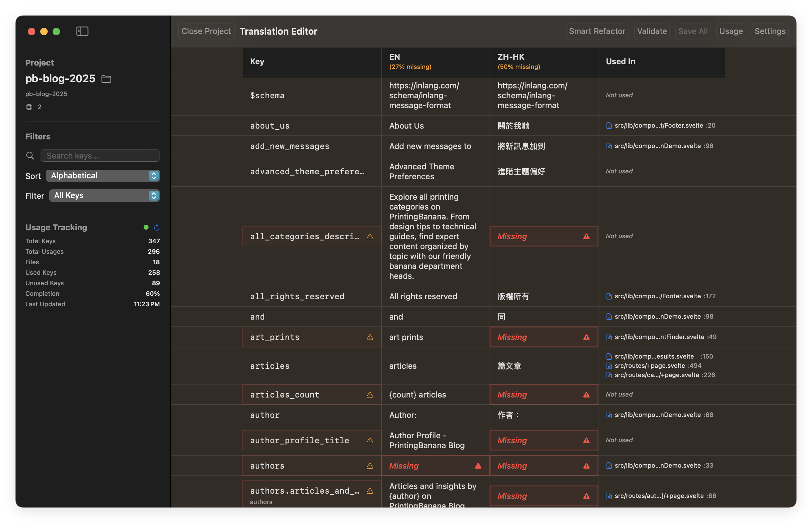Click the search magnifier icon in Filters
Image resolution: width=812 pixels, height=523 pixels.
[x=30, y=155]
